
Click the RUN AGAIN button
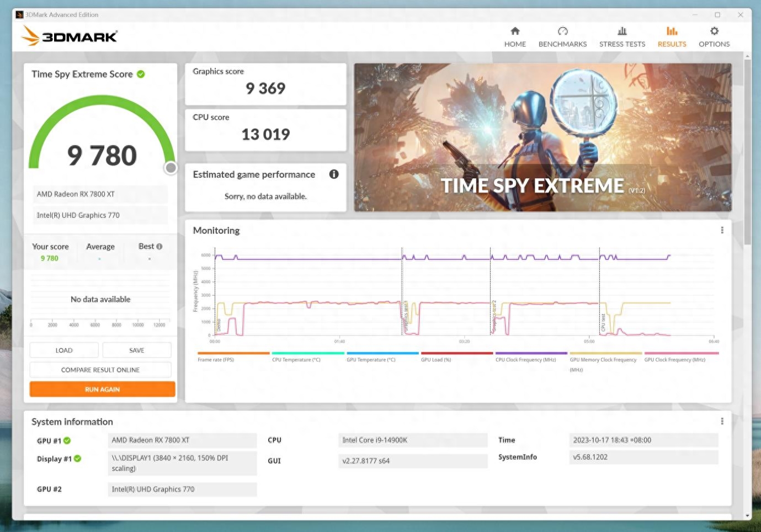coord(102,389)
